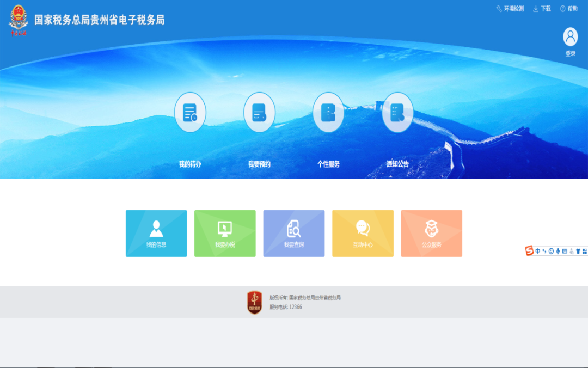Click the 国家税务总局贵州省电子税务局 title
The image size is (588, 368).
point(100,20)
